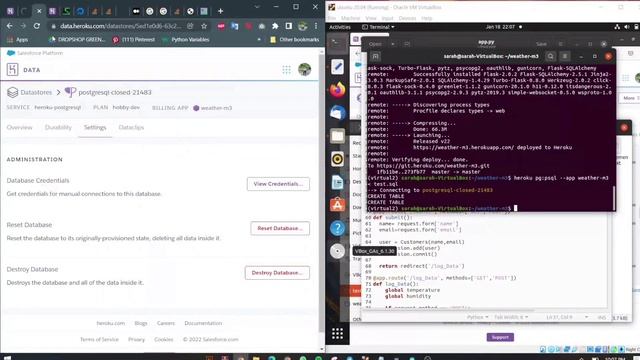Click the Destroy Database button
This screenshot has height=360, width=640.
pos(277,273)
